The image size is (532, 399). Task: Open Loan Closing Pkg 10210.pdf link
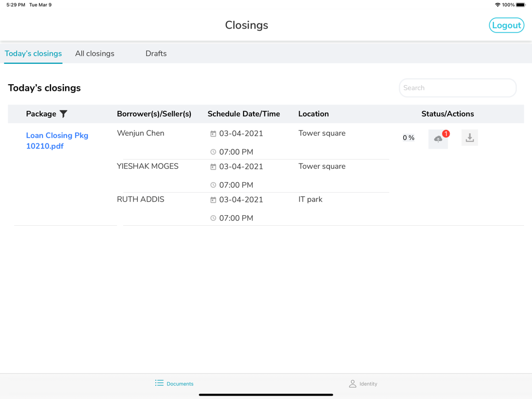[x=57, y=141]
